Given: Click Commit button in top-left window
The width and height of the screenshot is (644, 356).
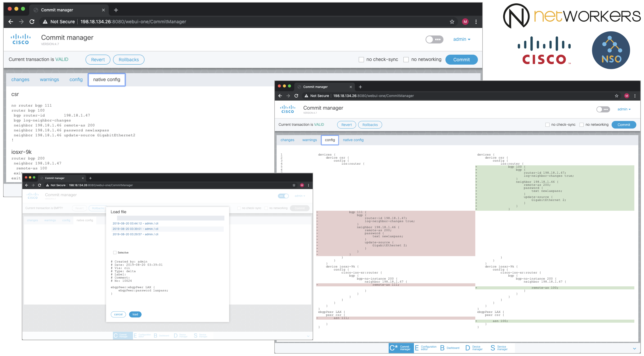Looking at the screenshot, I should point(461,60).
